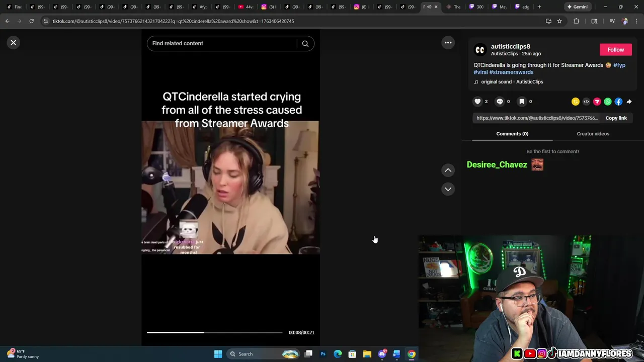Share to Facebook

click(x=618, y=102)
